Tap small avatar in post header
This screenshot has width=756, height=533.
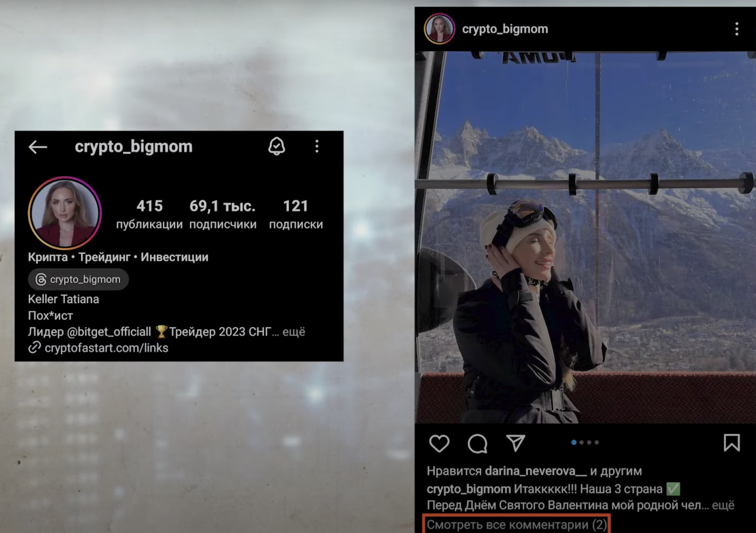click(440, 29)
